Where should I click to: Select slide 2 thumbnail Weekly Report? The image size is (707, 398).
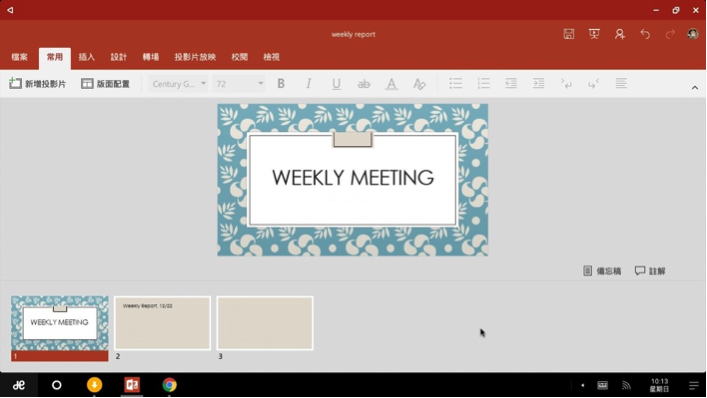[162, 323]
